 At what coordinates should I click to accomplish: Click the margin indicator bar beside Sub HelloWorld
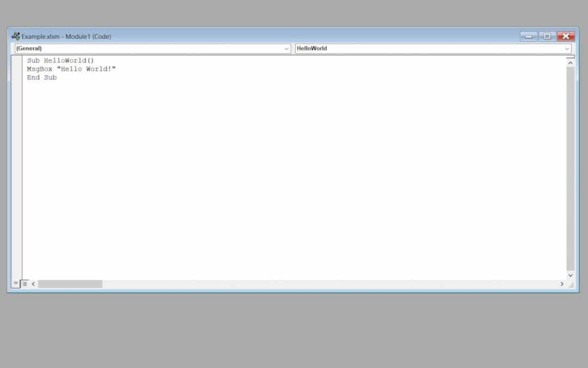[x=17, y=61]
